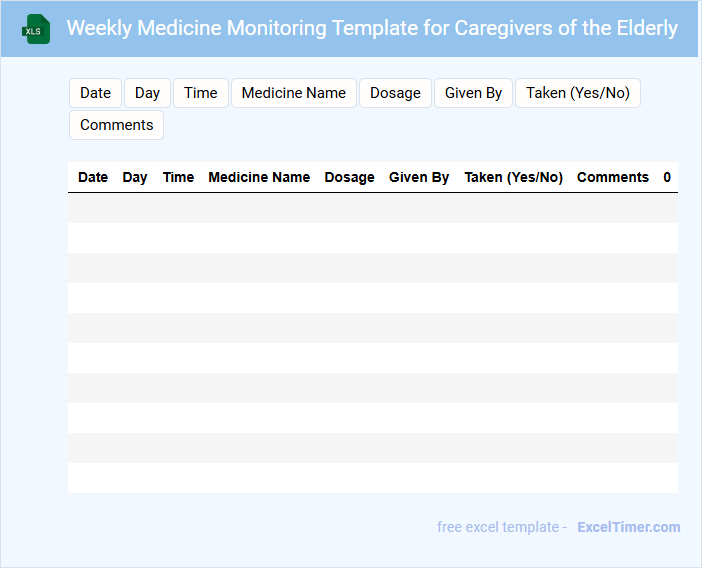Click the Time tag button
This screenshot has width=702, height=568.
(x=200, y=93)
